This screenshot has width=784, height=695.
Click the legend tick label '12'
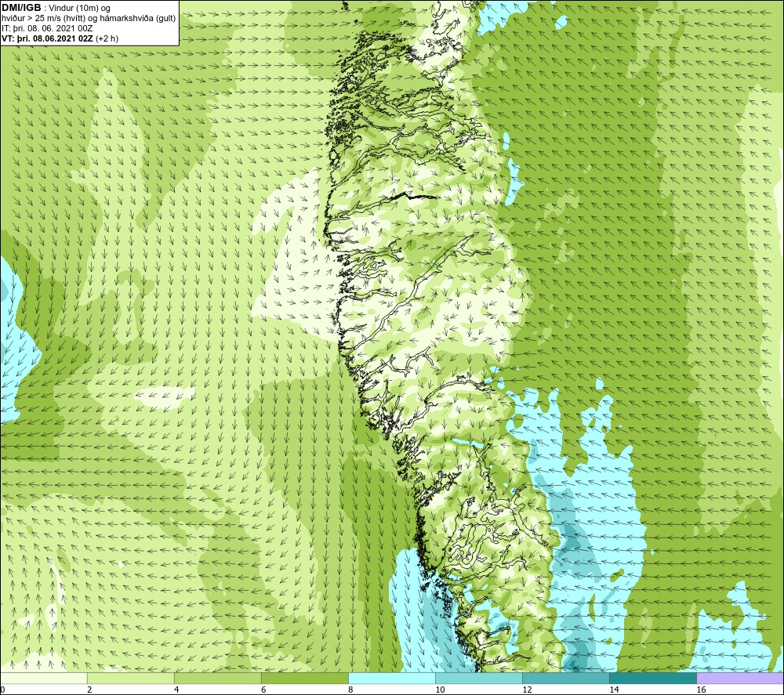pyautogui.click(x=527, y=690)
